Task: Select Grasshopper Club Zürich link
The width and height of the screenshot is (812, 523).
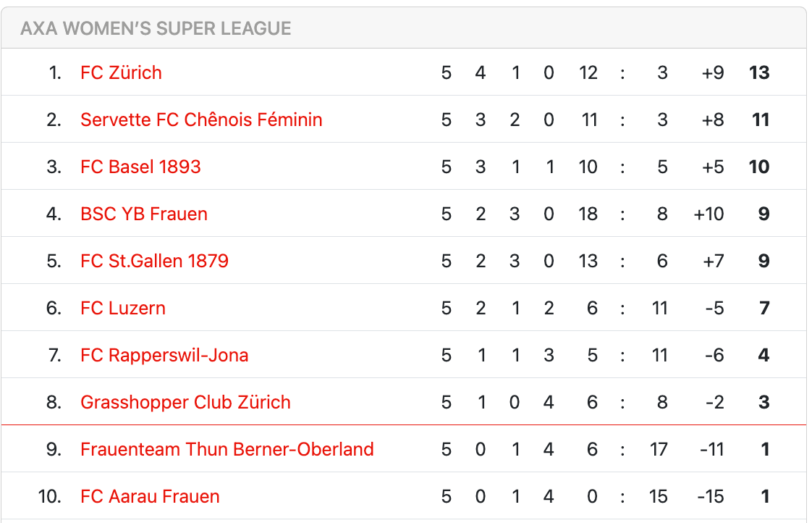Action: pyautogui.click(x=185, y=402)
